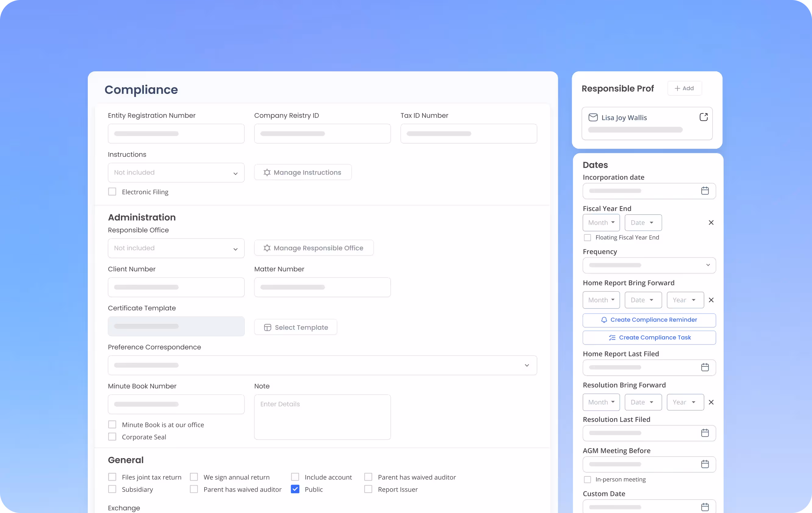Expand the Frequency dropdown

point(649,265)
